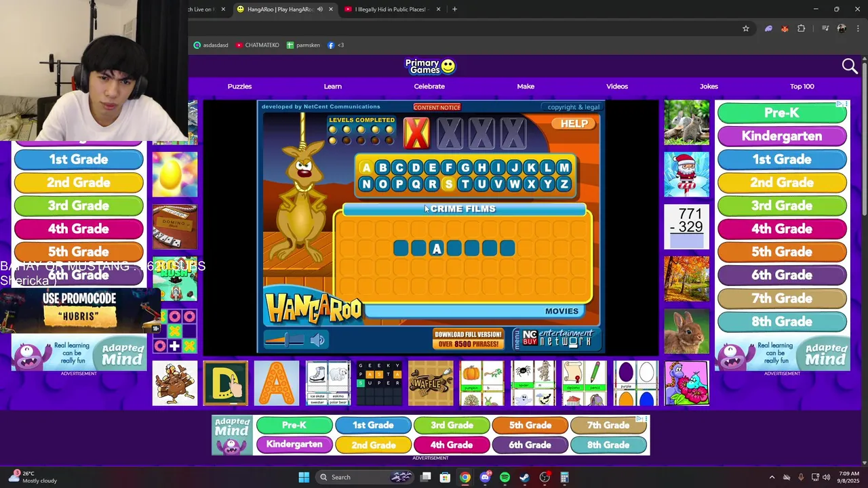Open parmsken bookmark
The image size is (868, 488).
[x=303, y=45]
